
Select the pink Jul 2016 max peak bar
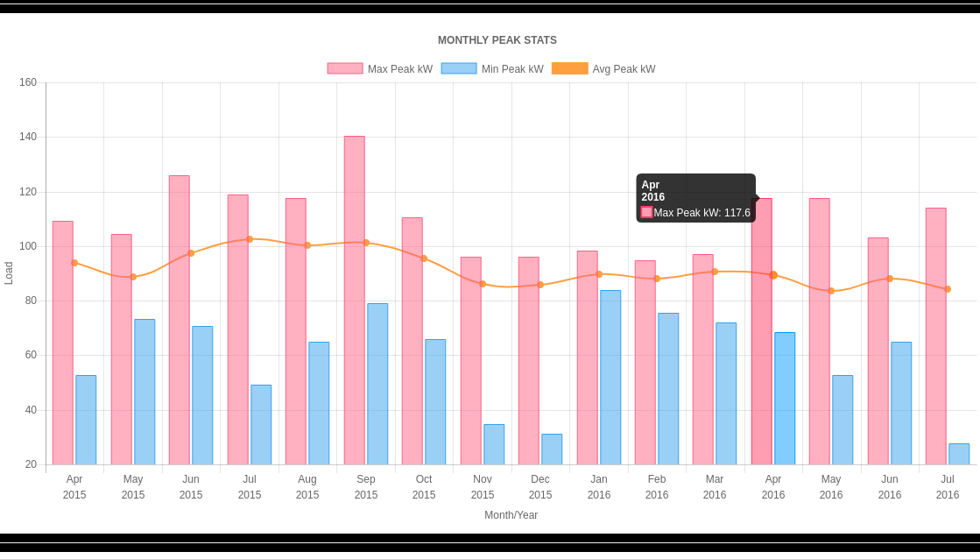[x=936, y=336]
